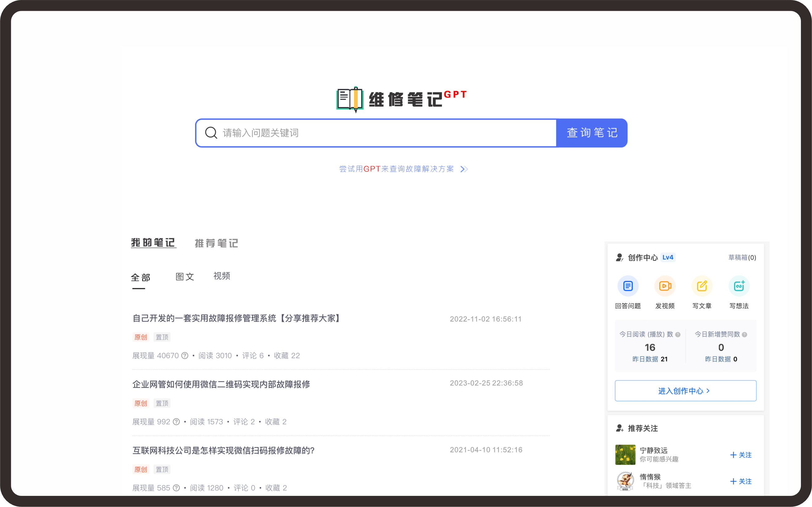
Task: Click help icon beside 今日阅读 (播放) 数
Action: click(678, 335)
